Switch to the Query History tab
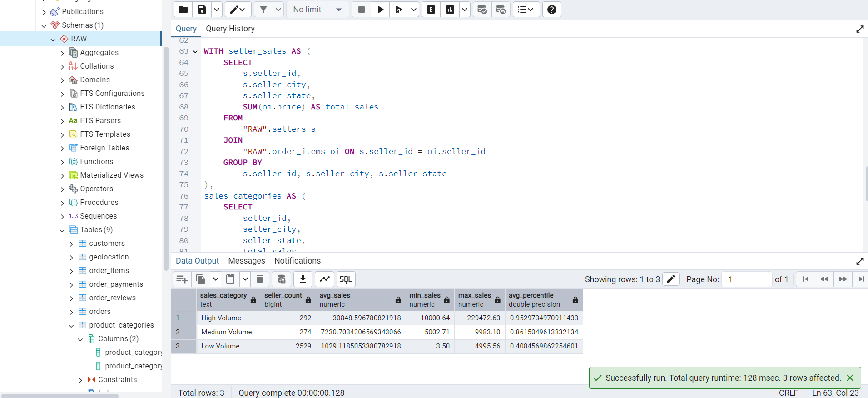868x398 pixels. pos(230,29)
